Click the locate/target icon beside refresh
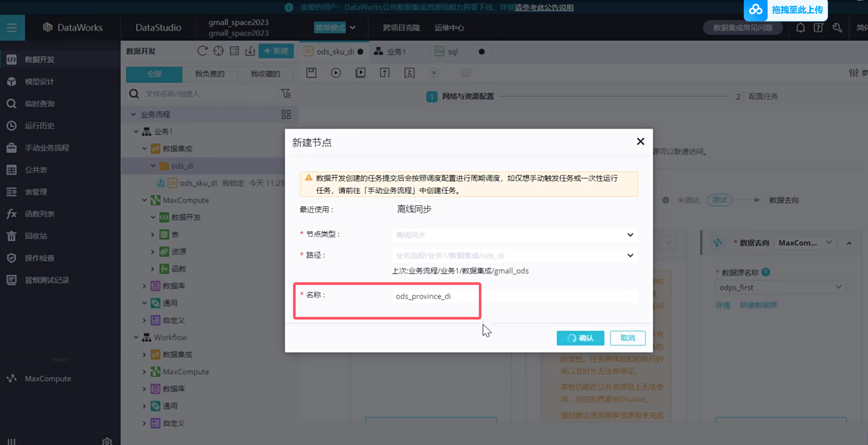The image size is (868, 445). click(x=218, y=51)
